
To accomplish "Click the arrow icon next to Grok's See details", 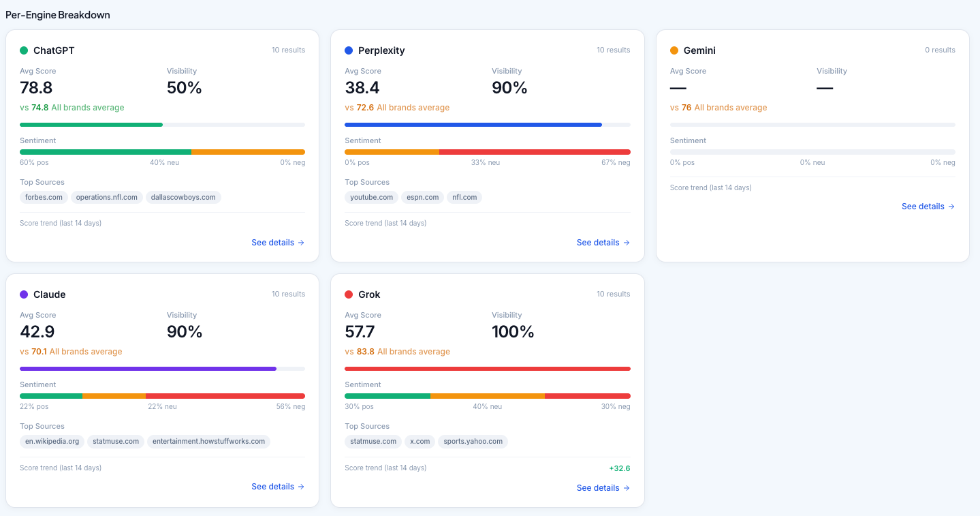I will [x=626, y=488].
